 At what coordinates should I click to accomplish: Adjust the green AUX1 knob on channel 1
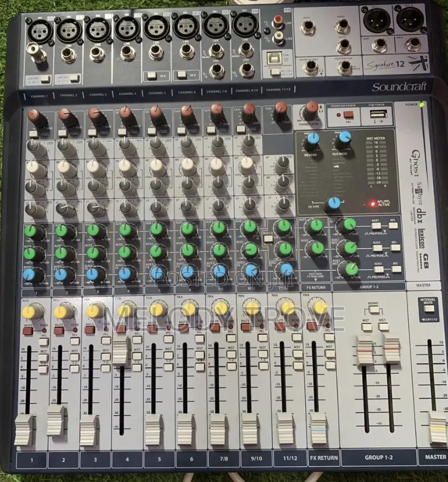(31, 232)
